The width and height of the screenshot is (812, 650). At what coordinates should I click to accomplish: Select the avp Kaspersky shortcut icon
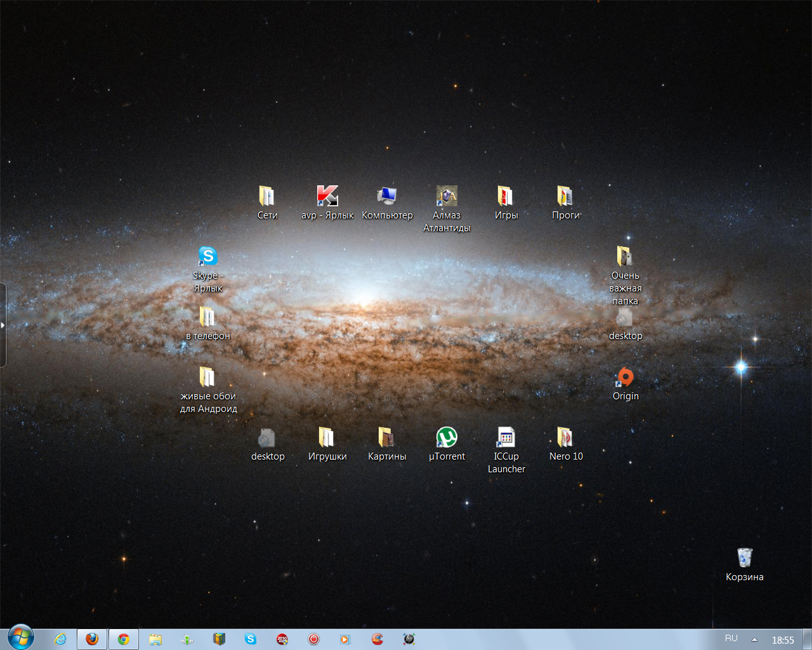(327, 196)
